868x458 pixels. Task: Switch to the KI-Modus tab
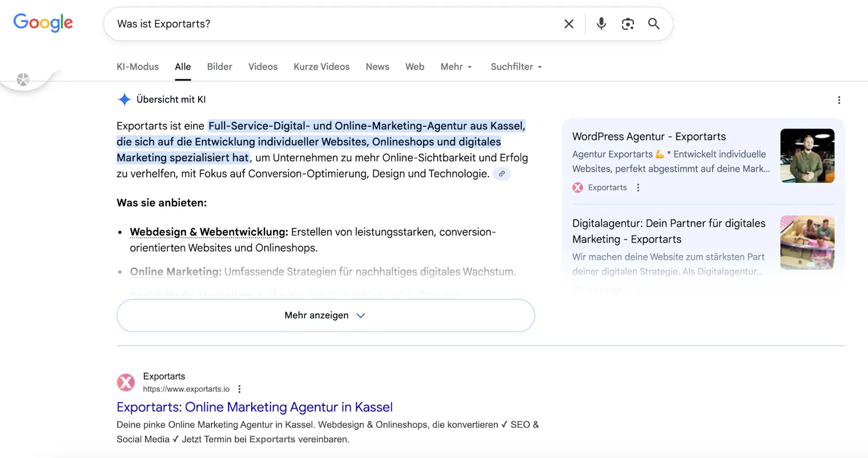click(138, 67)
